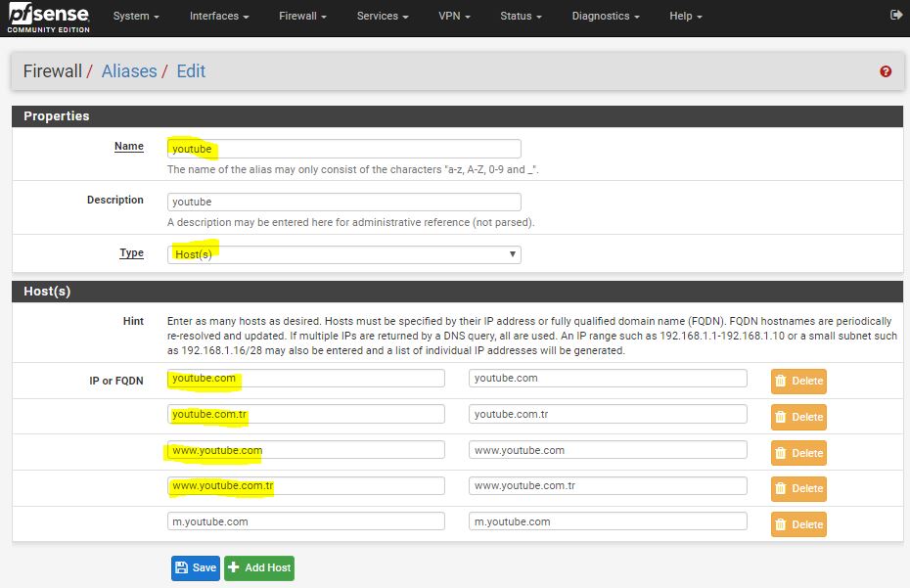Delete the youtube.com.tr host row

pyautogui.click(x=798, y=417)
